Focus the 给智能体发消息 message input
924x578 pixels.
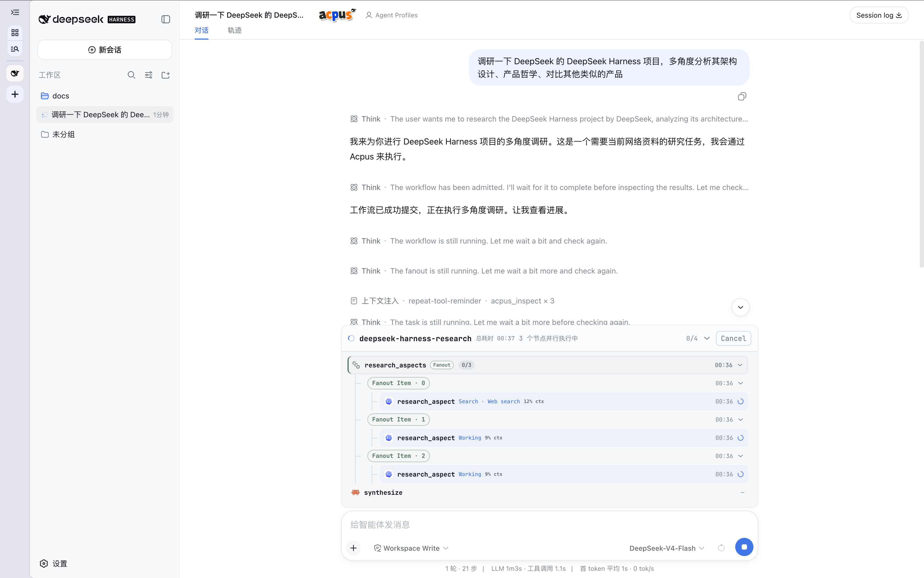click(549, 525)
